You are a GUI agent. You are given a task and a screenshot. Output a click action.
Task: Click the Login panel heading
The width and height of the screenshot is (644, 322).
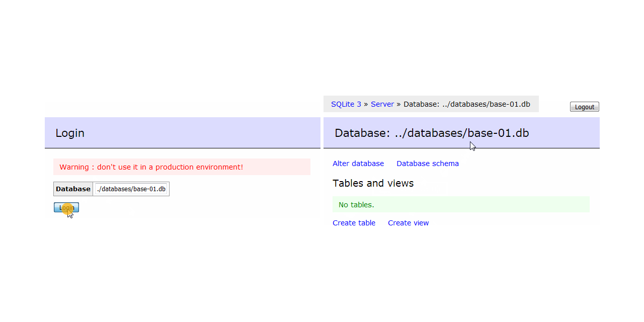70,133
